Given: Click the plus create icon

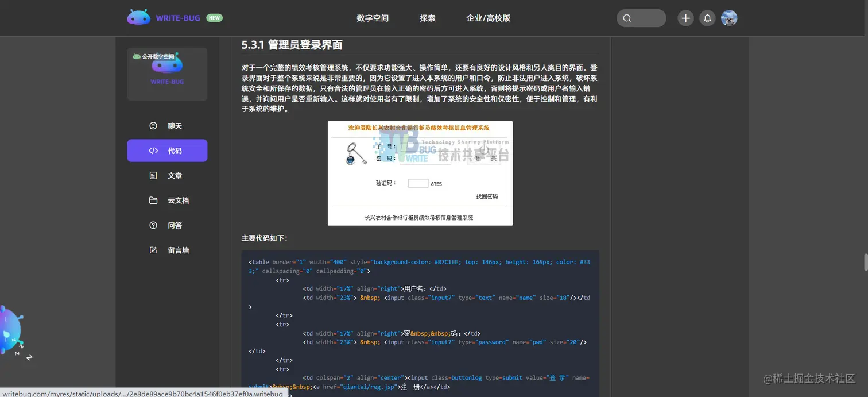Looking at the screenshot, I should click(x=685, y=18).
